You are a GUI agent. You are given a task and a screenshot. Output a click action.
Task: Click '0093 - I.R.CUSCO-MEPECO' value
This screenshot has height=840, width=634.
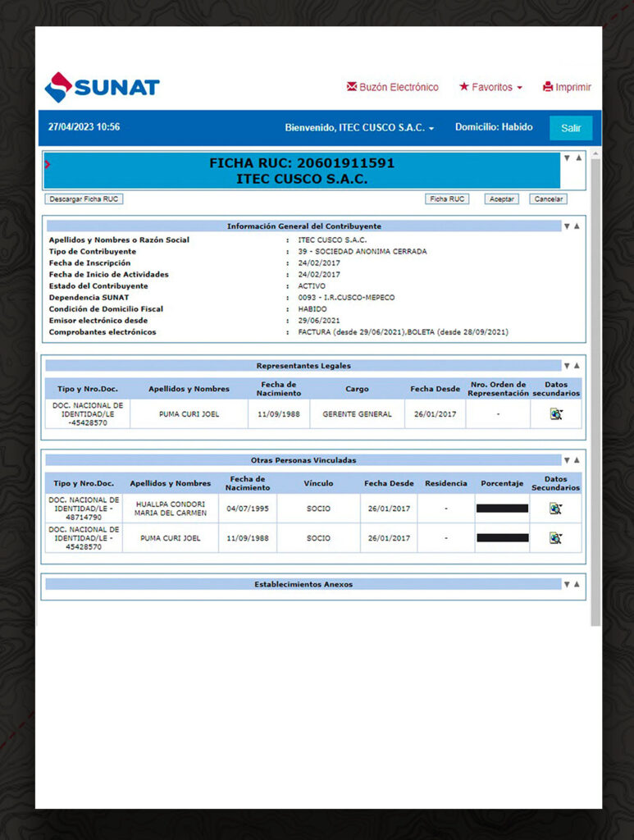click(346, 297)
